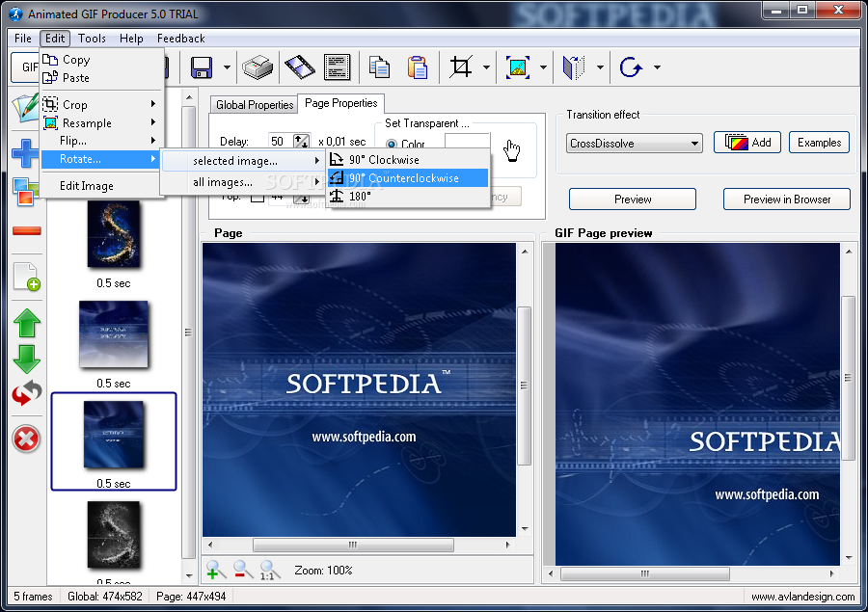The height and width of the screenshot is (612, 868).
Task: Click the Page horizontal scrollbar thumb
Action: pos(353,545)
